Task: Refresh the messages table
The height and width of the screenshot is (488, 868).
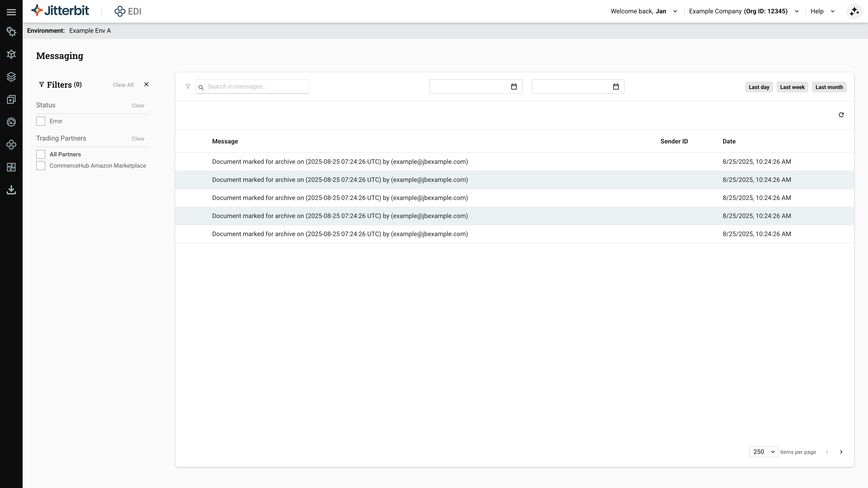Action: pyautogui.click(x=841, y=115)
